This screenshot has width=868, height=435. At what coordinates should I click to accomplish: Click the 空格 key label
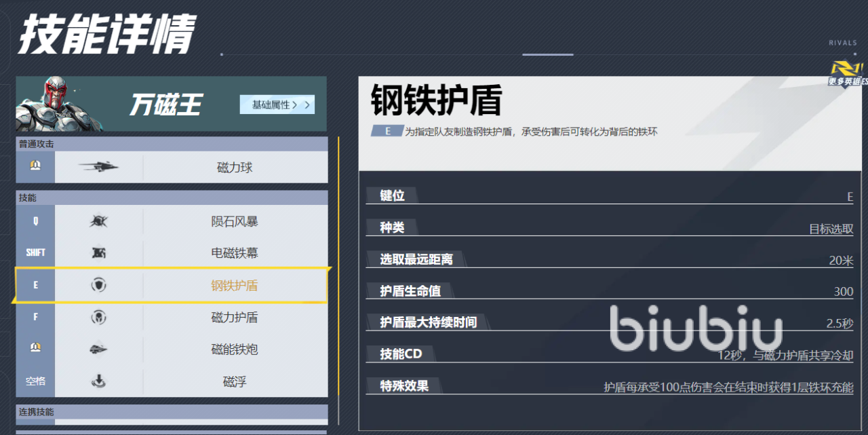pos(35,381)
